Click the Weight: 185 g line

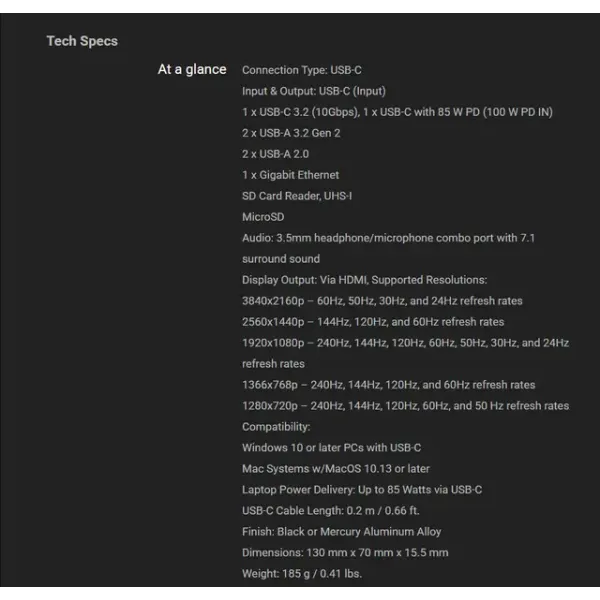301,574
